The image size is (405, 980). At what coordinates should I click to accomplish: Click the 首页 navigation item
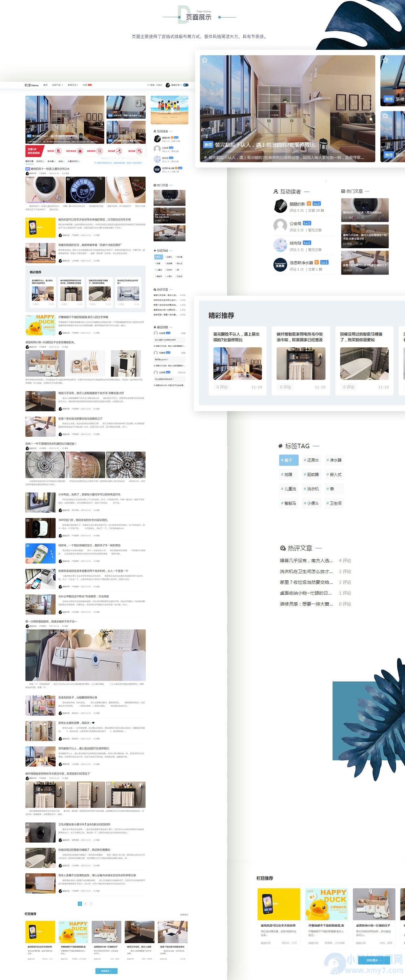click(x=45, y=85)
